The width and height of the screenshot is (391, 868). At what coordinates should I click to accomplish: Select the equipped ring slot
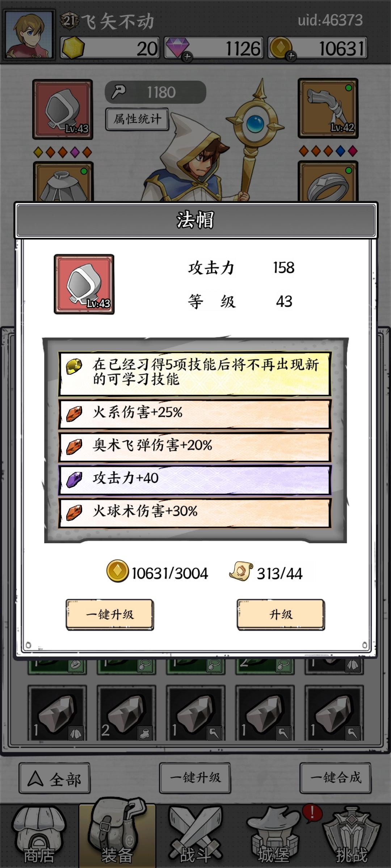tap(328, 182)
